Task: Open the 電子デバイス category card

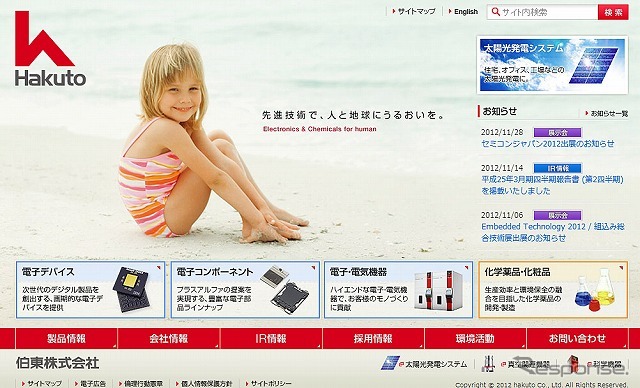Action: [90, 290]
